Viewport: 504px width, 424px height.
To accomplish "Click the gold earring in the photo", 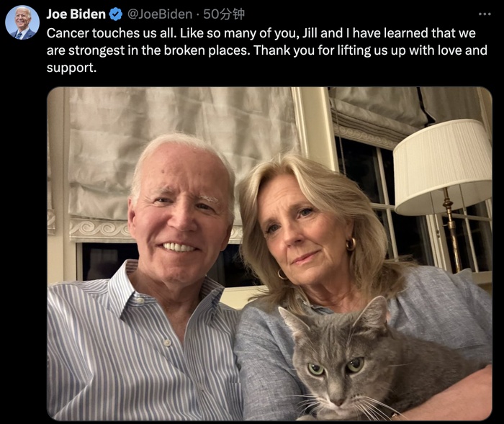I will pos(351,244).
